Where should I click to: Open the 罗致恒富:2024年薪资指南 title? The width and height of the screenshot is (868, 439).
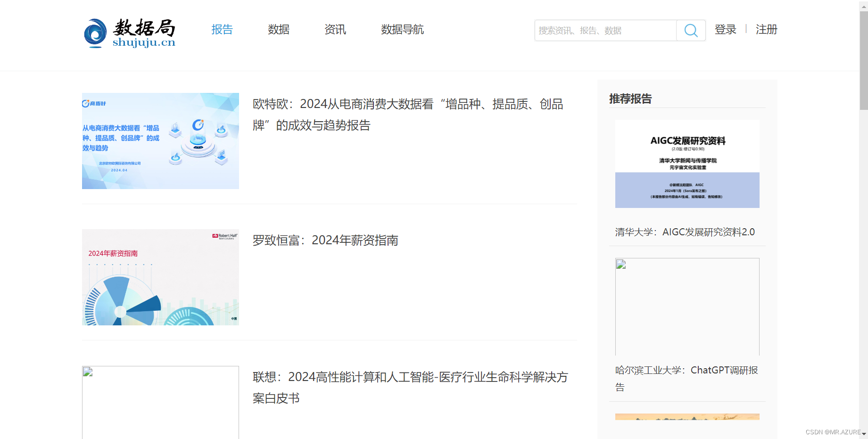click(x=325, y=240)
